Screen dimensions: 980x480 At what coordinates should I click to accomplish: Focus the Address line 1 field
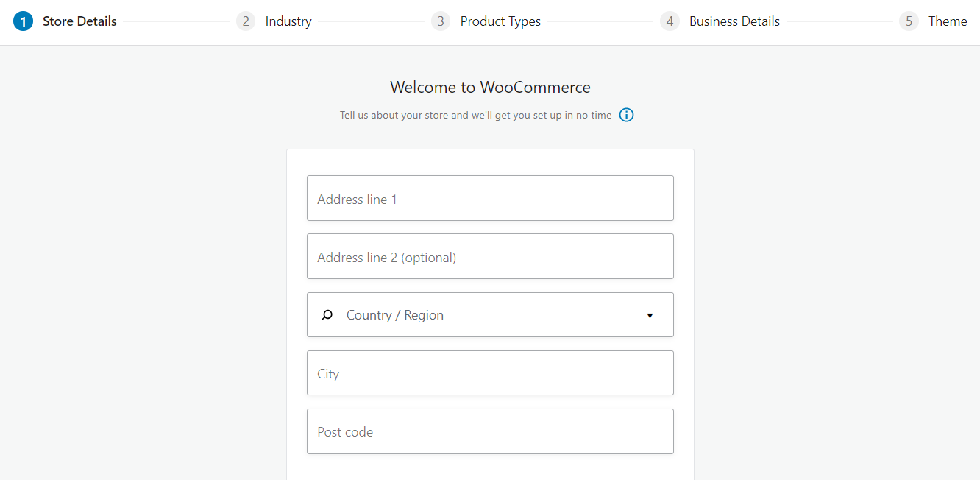[x=490, y=198]
